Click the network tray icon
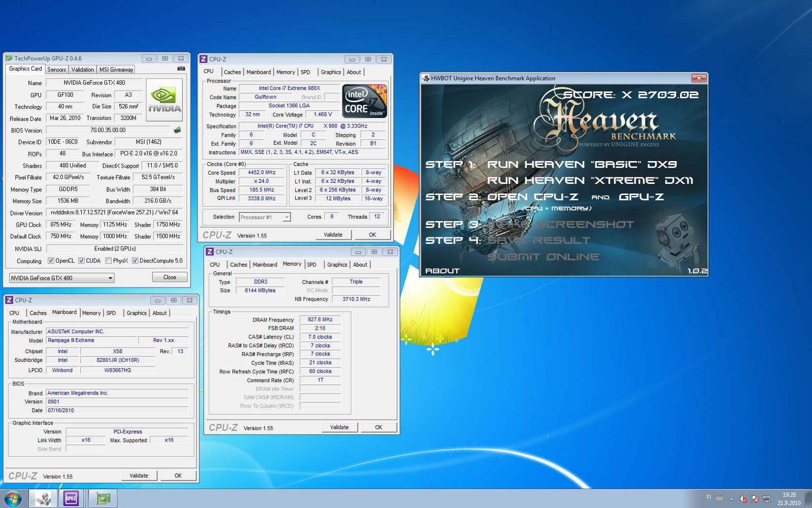 [x=766, y=499]
